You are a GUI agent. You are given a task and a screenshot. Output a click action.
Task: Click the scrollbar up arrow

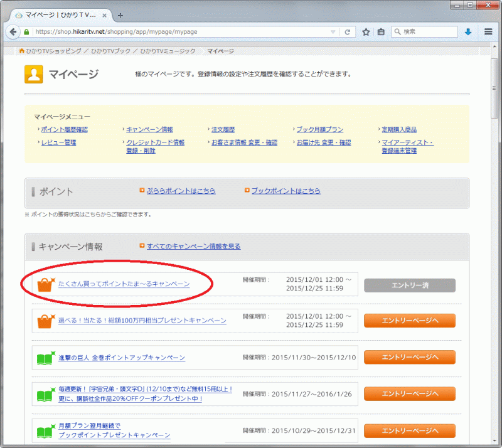coord(494,46)
